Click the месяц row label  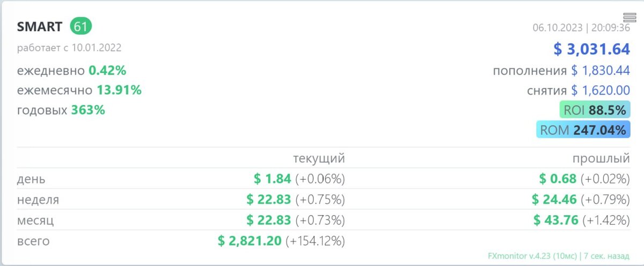[x=35, y=220]
